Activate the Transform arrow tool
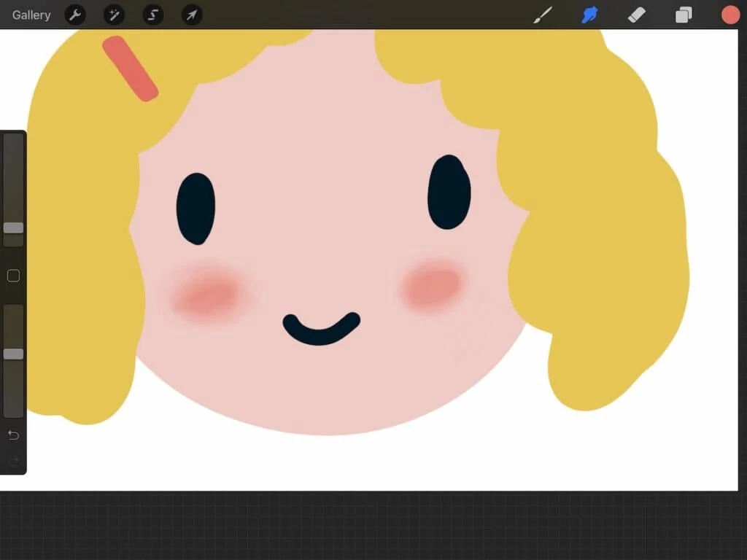This screenshot has width=747, height=560. pos(192,15)
